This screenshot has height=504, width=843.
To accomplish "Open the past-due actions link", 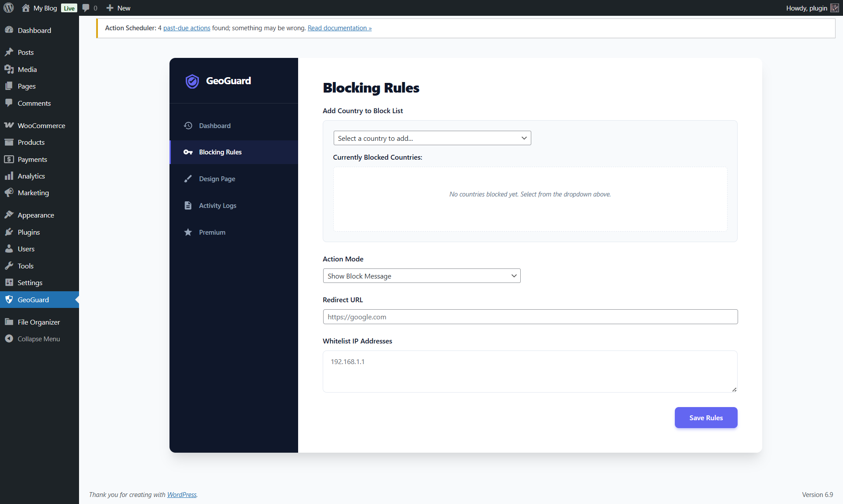I will click(186, 28).
